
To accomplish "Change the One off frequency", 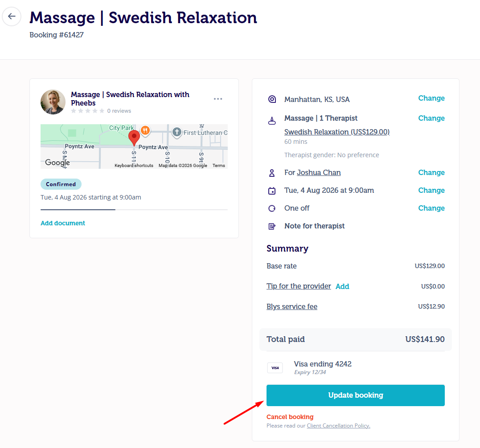I will (431, 208).
